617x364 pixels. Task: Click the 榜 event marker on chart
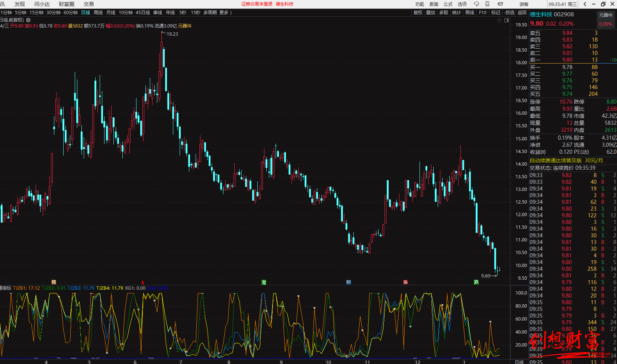click(x=54, y=282)
